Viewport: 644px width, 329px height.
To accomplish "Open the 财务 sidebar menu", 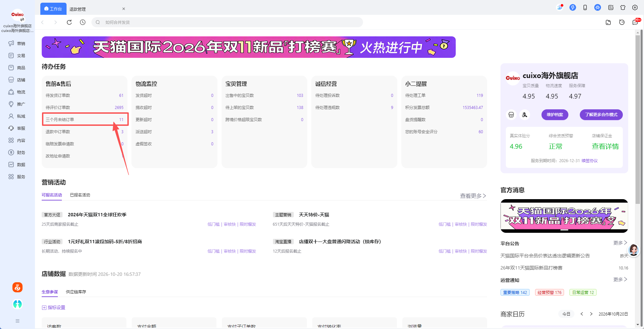I will pos(17,152).
